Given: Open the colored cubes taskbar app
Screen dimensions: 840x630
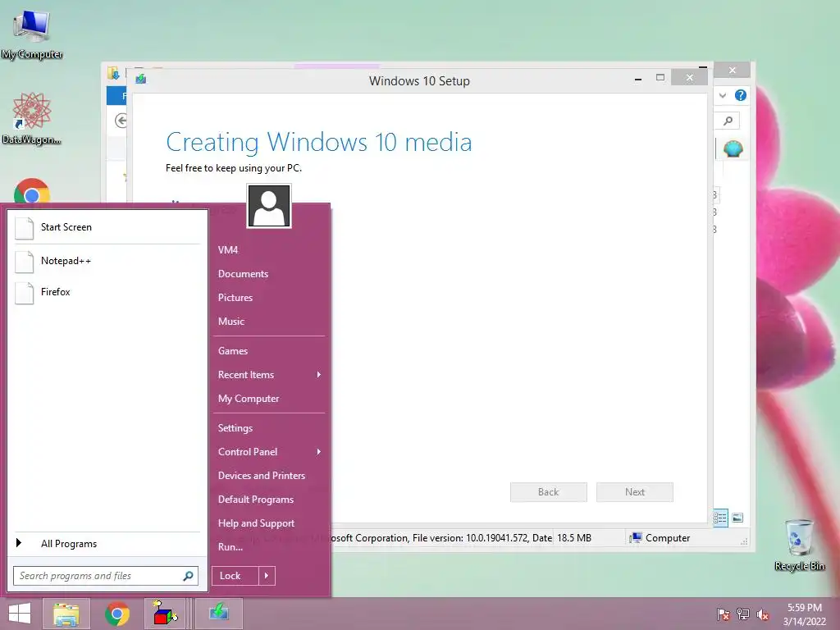Looking at the screenshot, I should tap(165, 614).
